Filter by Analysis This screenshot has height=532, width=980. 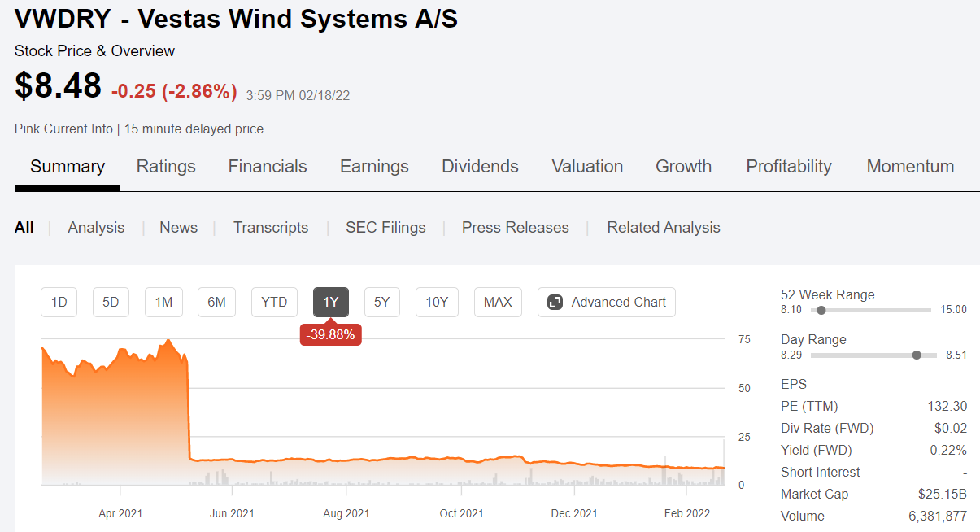coord(96,228)
